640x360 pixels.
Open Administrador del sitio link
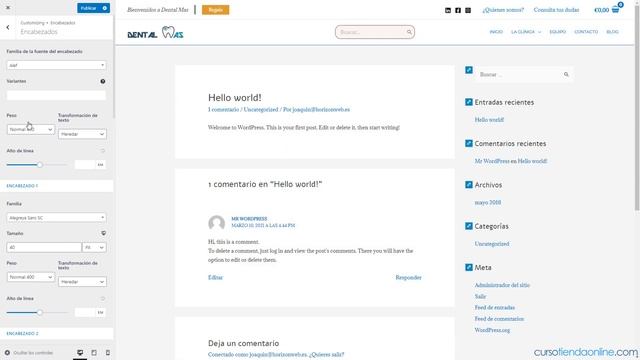coord(502,285)
